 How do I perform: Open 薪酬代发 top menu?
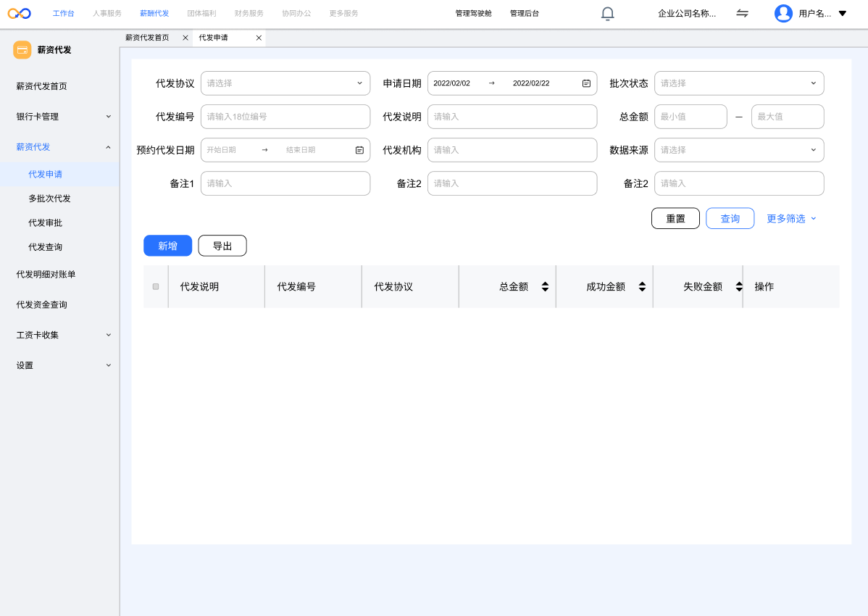(154, 13)
